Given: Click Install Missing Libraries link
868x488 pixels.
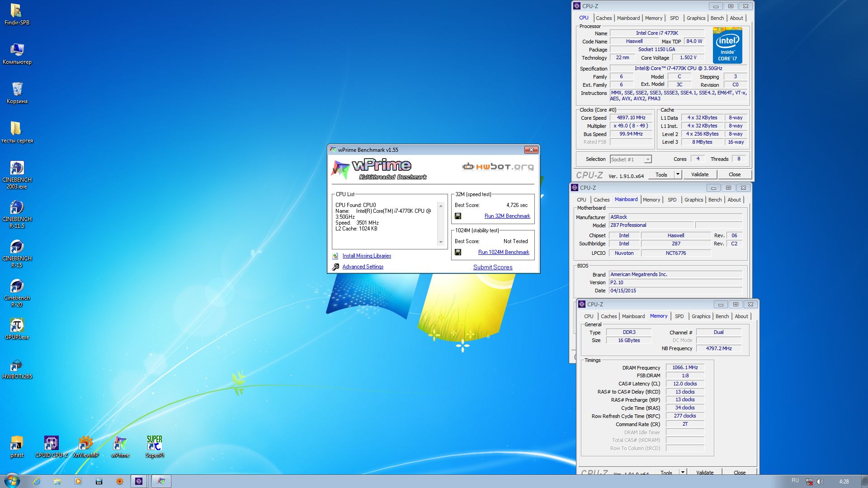Looking at the screenshot, I should (x=367, y=256).
